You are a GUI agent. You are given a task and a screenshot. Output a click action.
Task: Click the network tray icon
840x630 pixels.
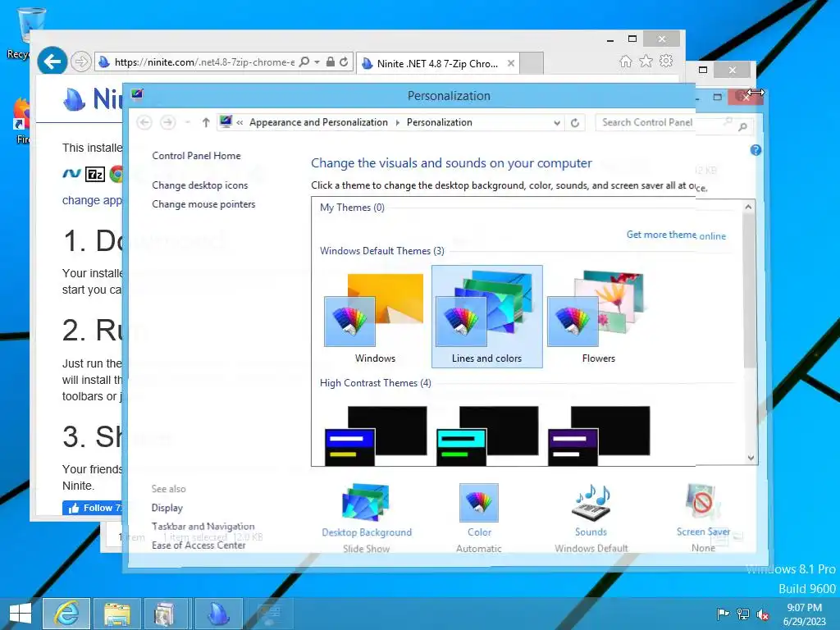743,614
